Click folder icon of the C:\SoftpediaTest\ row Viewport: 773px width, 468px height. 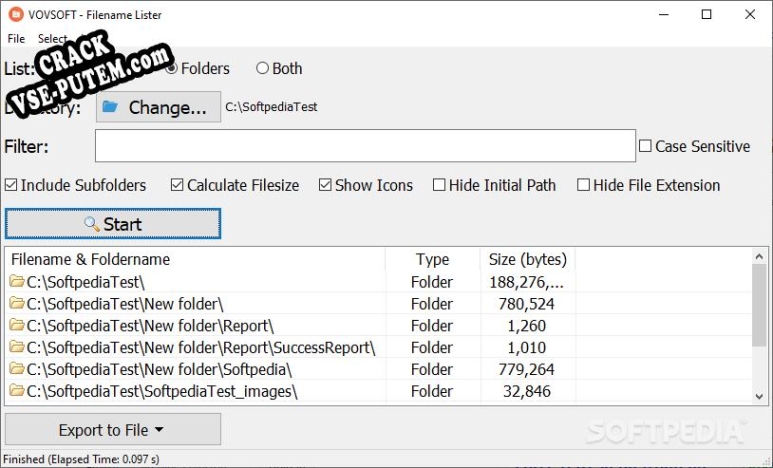point(17,282)
